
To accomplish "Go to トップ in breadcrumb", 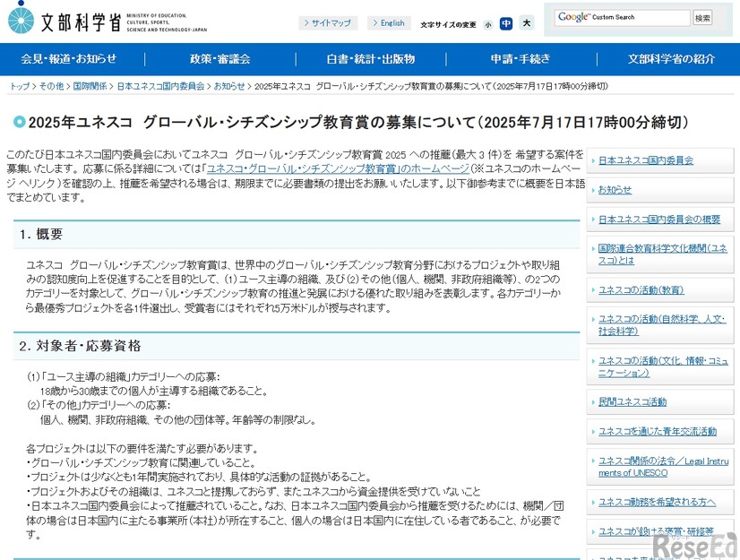I will point(20,86).
